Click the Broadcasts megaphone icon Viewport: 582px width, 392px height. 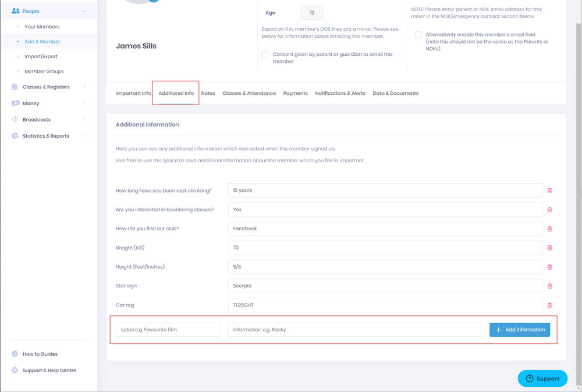click(x=15, y=120)
